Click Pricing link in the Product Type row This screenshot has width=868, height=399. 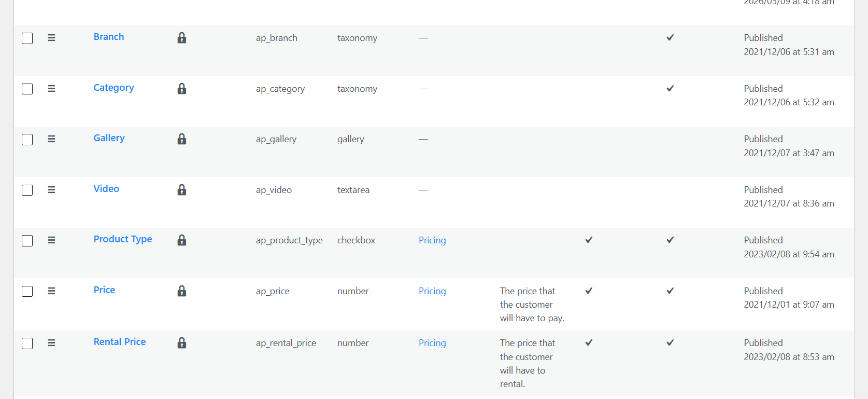click(x=432, y=240)
